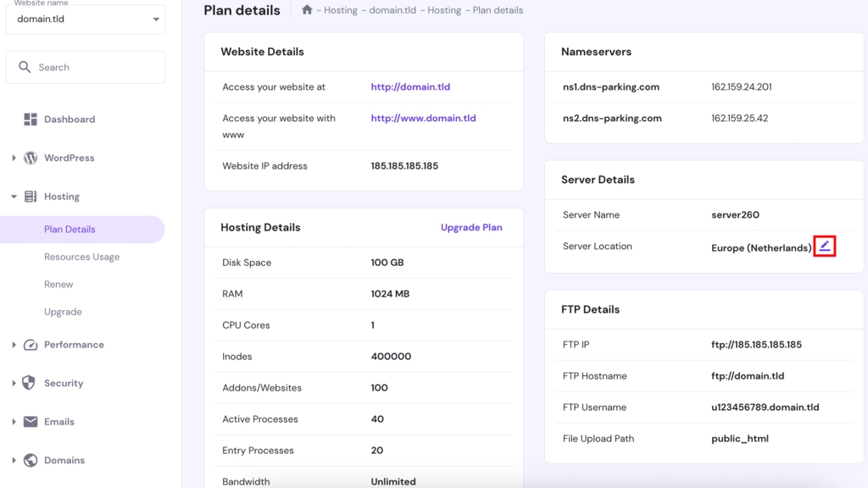Screen dimensions: 868x488
Task: Open the Renew page from sidebar
Action: tap(58, 284)
